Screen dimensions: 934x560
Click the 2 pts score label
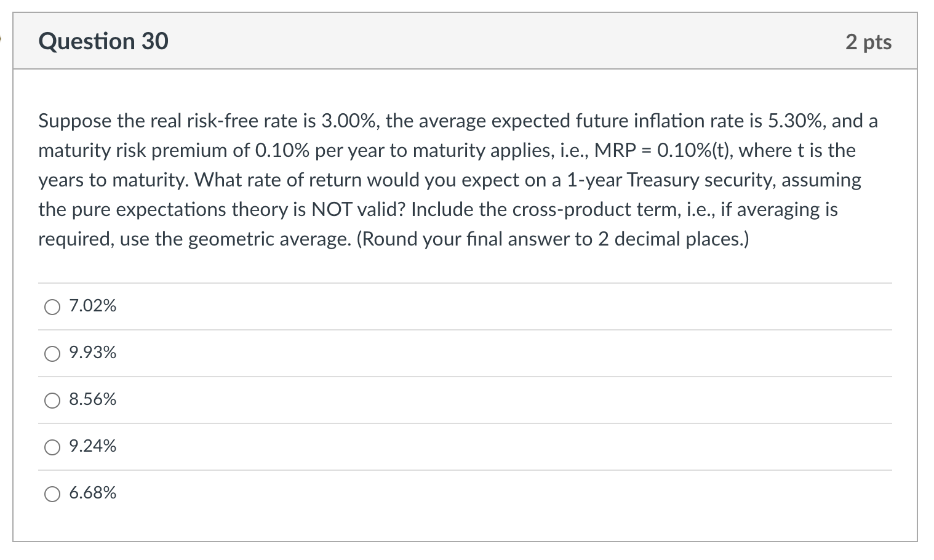click(x=868, y=42)
